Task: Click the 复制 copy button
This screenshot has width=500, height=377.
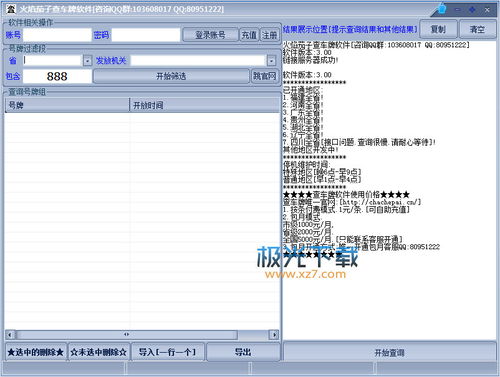Action: (438, 29)
